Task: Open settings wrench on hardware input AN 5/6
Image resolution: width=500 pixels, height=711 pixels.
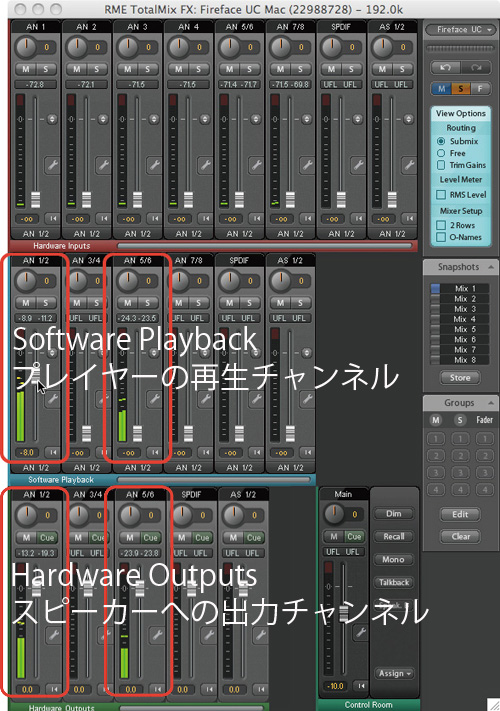Action: [257, 165]
